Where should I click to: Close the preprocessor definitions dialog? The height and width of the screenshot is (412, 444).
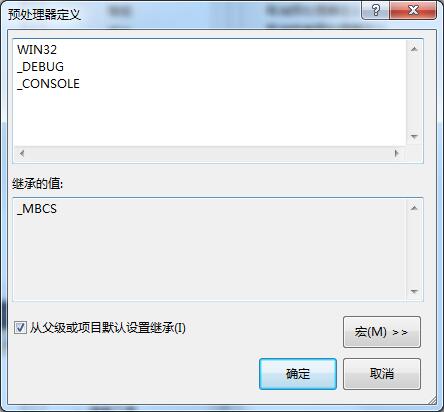[x=413, y=10]
